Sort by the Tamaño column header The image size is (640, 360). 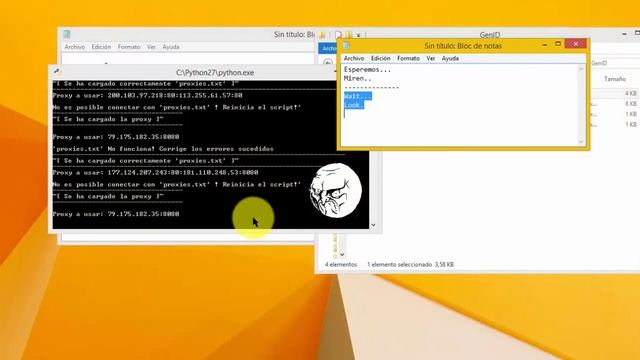pyautogui.click(x=615, y=79)
